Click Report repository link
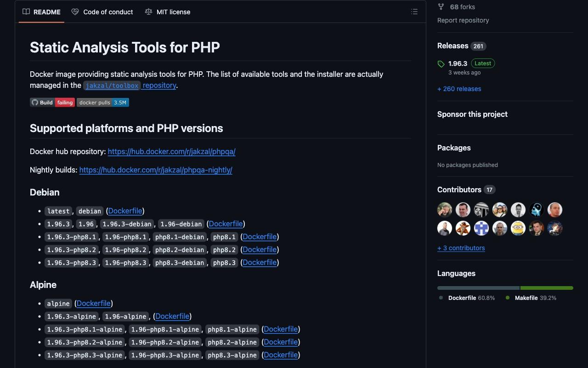 coord(463,20)
